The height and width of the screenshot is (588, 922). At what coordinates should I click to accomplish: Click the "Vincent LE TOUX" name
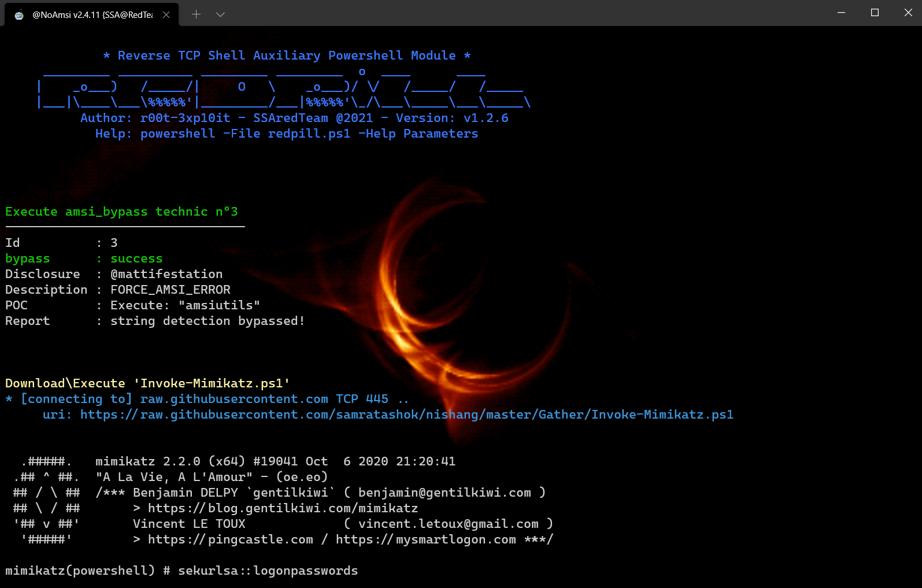point(189,524)
